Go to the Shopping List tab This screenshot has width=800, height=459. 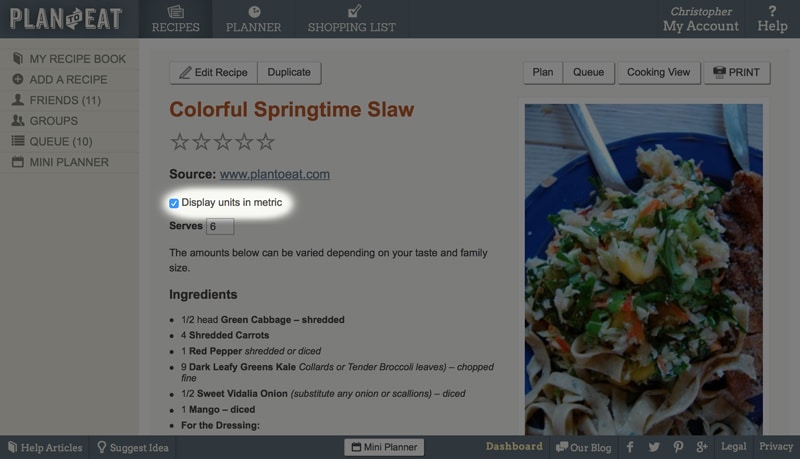[352, 19]
